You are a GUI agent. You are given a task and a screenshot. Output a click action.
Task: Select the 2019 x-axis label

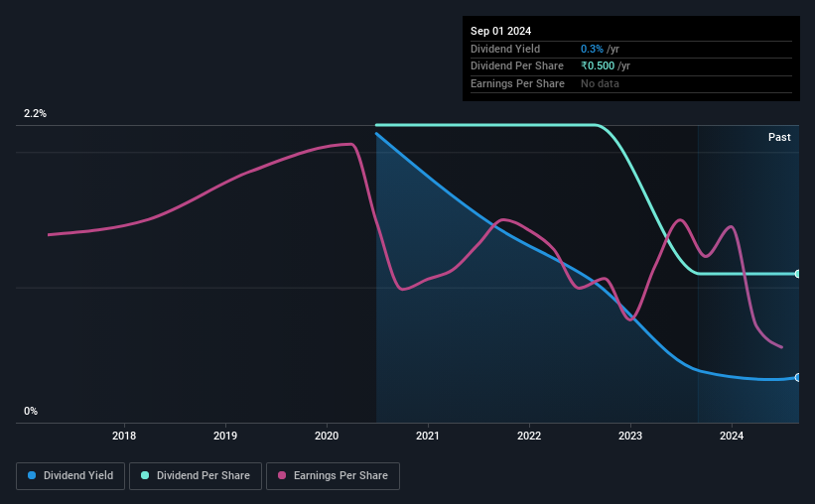225,436
